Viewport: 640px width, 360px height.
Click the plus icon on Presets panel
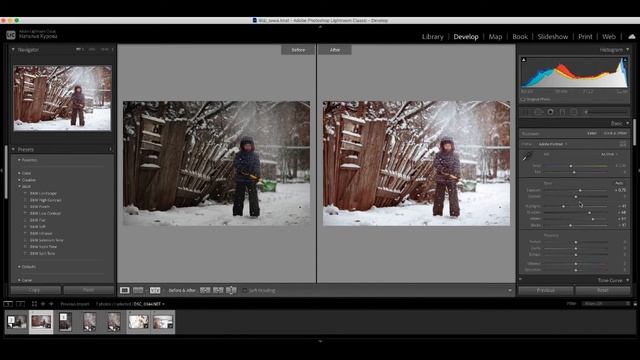(x=110, y=149)
